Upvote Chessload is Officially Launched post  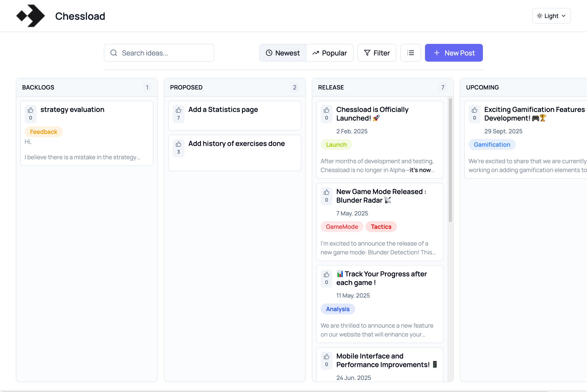[x=326, y=114]
